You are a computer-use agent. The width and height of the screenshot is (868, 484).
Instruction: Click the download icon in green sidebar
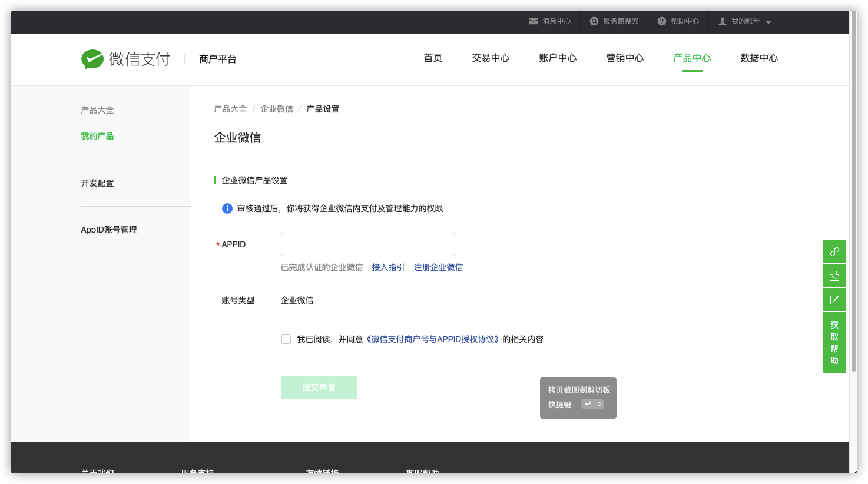click(834, 276)
